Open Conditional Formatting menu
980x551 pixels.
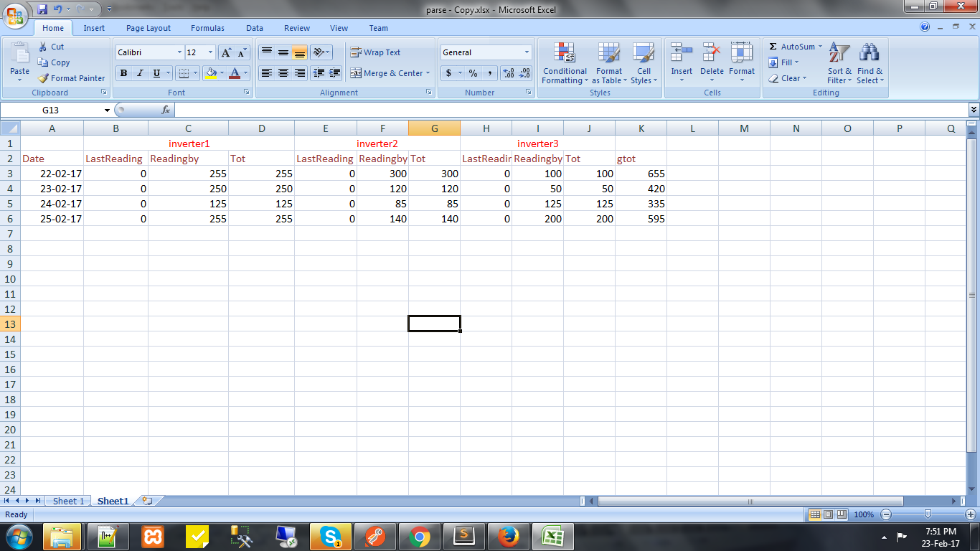(565, 63)
